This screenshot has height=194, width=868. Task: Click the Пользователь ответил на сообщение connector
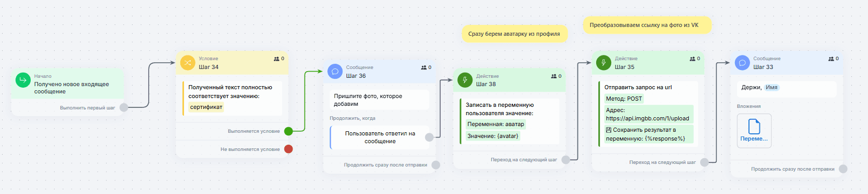click(429, 137)
